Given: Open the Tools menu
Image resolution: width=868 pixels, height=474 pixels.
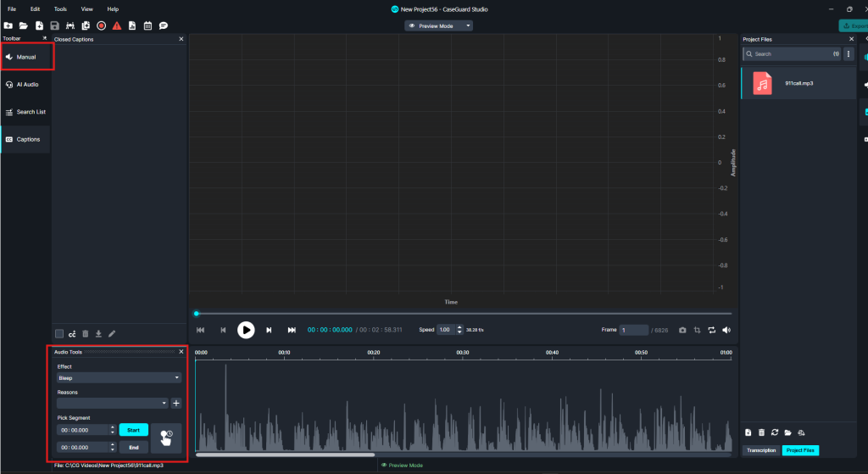Looking at the screenshot, I should pyautogui.click(x=59, y=8).
